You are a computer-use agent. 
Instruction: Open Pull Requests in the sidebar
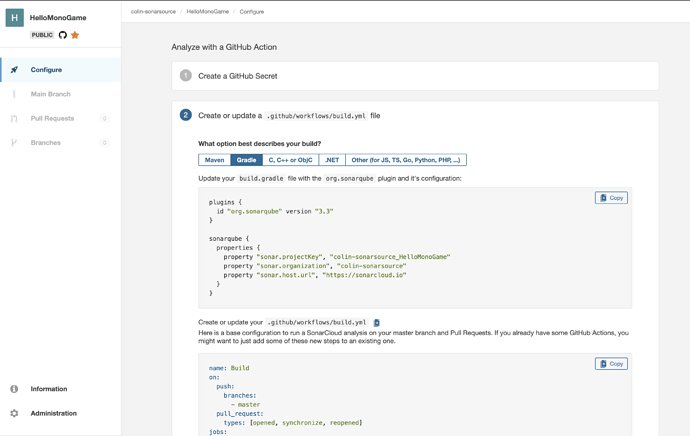[x=61, y=118]
